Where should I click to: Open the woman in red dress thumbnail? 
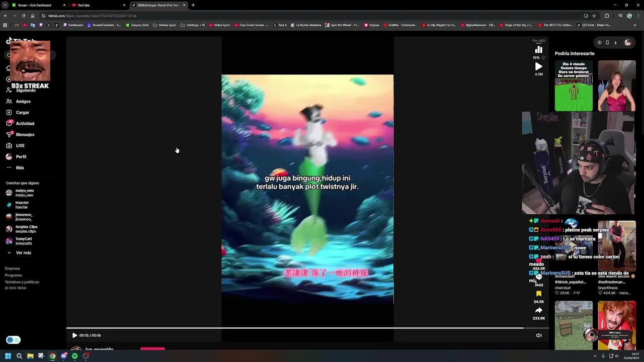tap(617, 85)
